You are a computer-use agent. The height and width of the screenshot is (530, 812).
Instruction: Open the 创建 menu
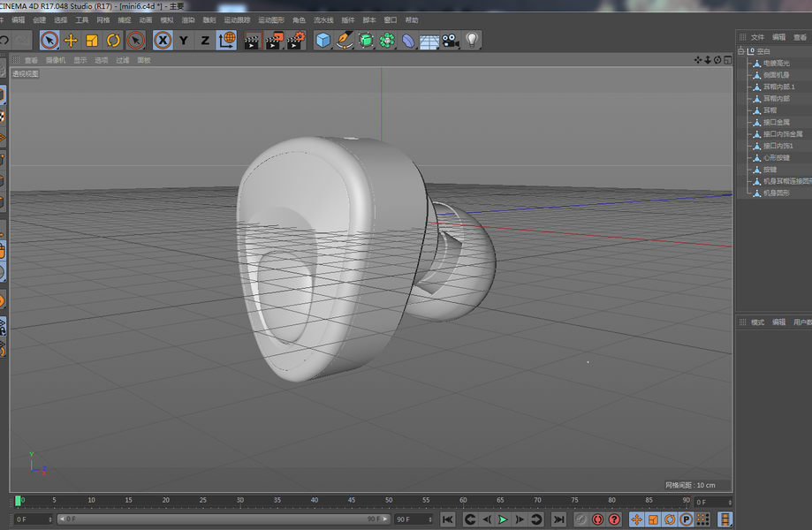click(40, 20)
